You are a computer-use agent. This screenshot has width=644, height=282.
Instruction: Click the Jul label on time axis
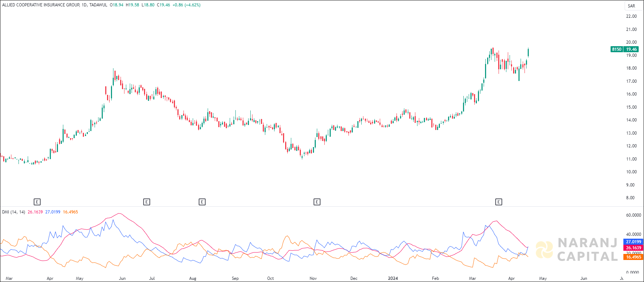[152, 278]
